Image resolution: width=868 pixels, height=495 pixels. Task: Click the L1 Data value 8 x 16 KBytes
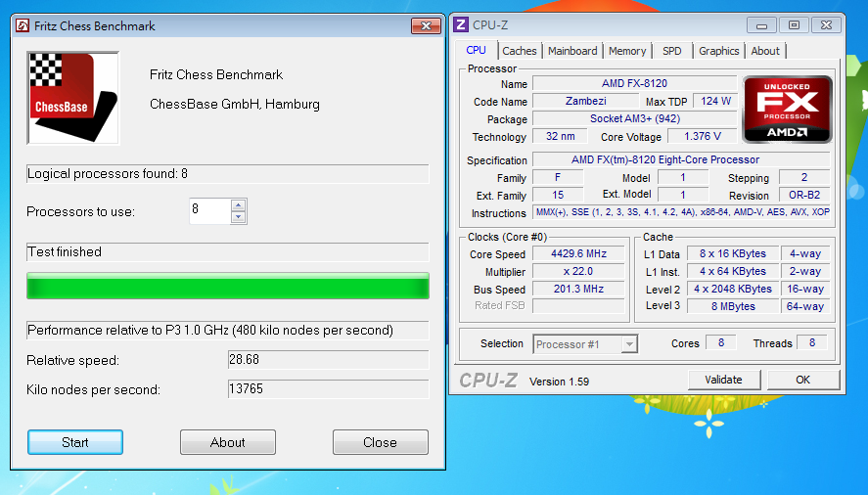point(732,253)
